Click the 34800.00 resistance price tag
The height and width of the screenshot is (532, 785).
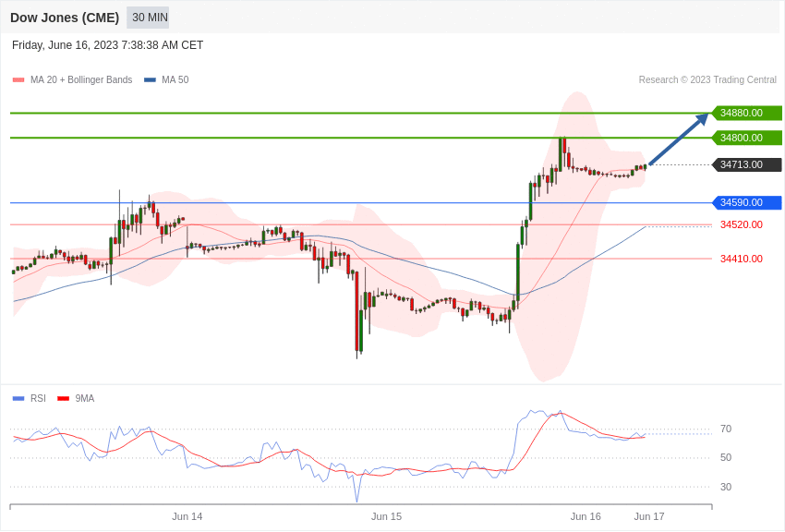point(746,138)
